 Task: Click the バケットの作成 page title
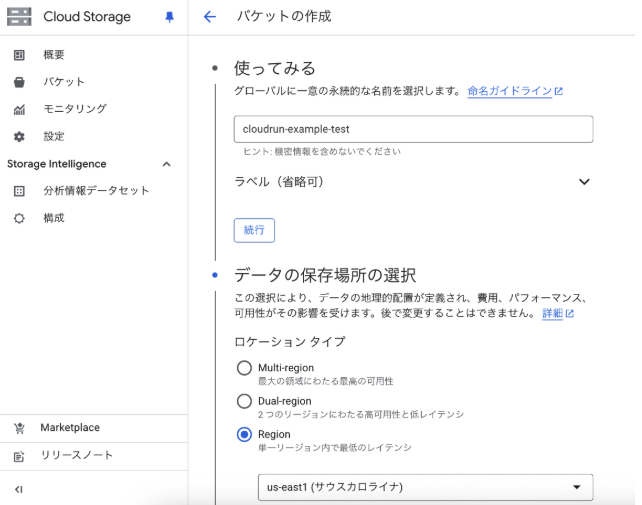tap(284, 16)
